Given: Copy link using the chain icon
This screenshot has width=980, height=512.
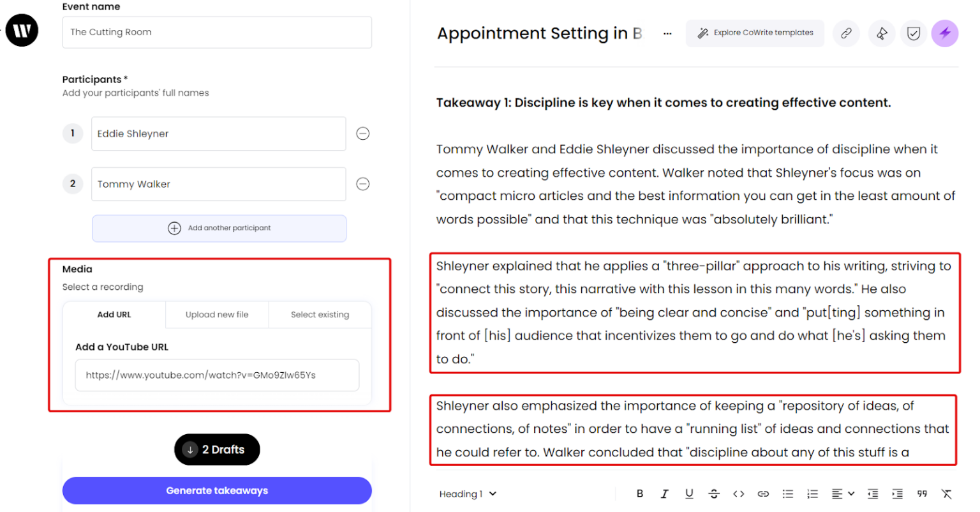Looking at the screenshot, I should [x=846, y=33].
